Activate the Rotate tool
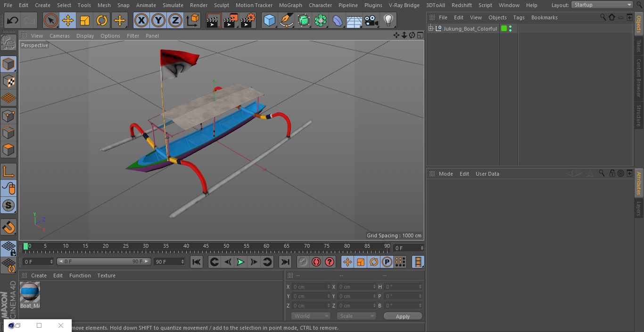644x332 pixels. pos(102,20)
